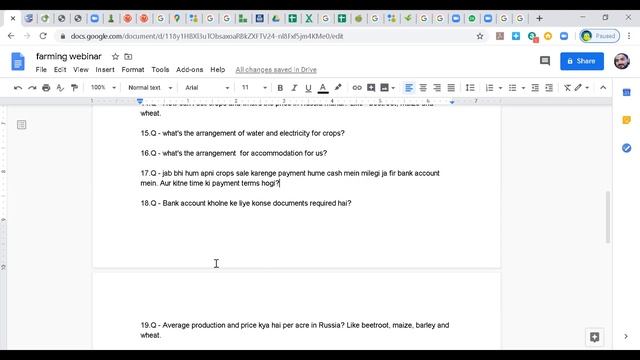Open the Format menu
The image size is (640, 360).
click(133, 70)
